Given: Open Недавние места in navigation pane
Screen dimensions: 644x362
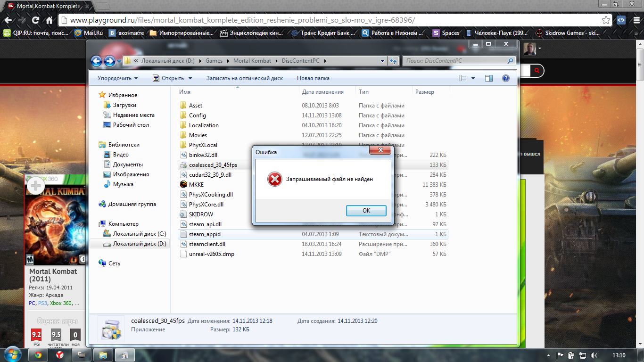Looking at the screenshot, I should click(133, 115).
